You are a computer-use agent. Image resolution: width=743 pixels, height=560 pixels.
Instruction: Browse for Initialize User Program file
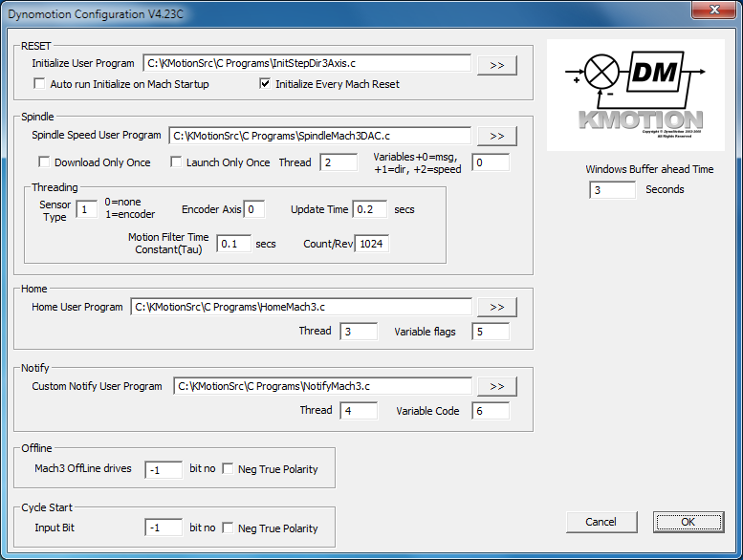[497, 65]
